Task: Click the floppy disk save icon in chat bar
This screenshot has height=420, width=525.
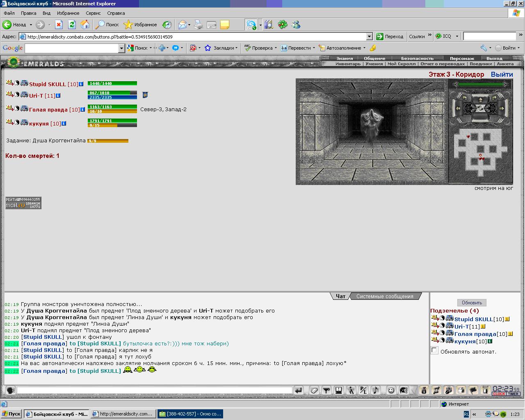Action: pos(338,390)
